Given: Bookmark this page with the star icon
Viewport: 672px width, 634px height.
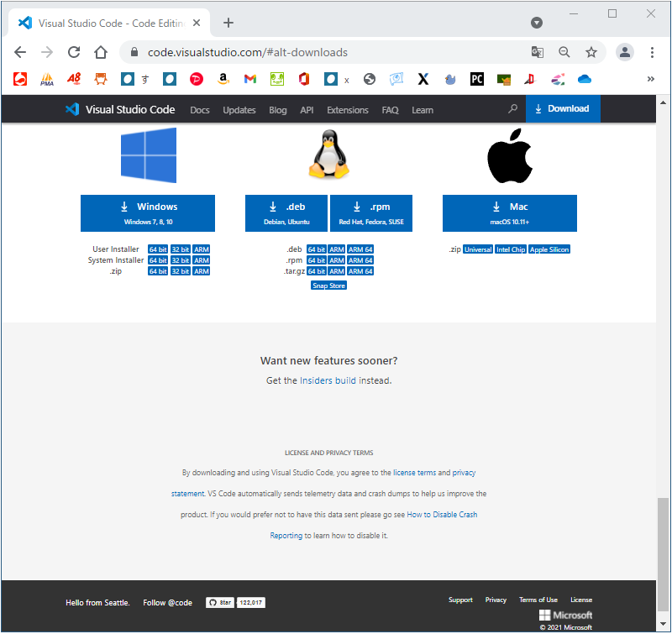Looking at the screenshot, I should tap(591, 52).
